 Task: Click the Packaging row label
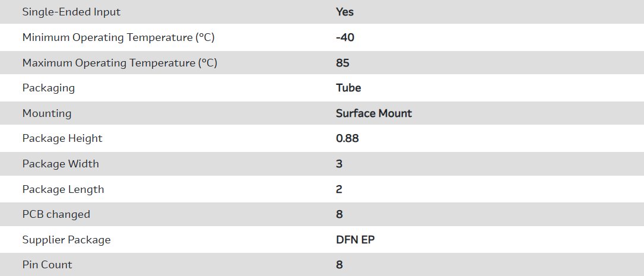click(x=49, y=88)
